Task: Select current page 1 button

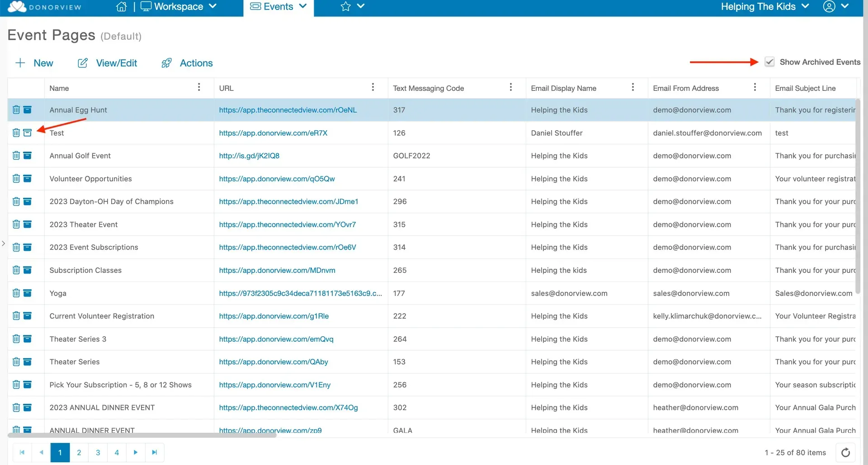Action: [x=60, y=452]
